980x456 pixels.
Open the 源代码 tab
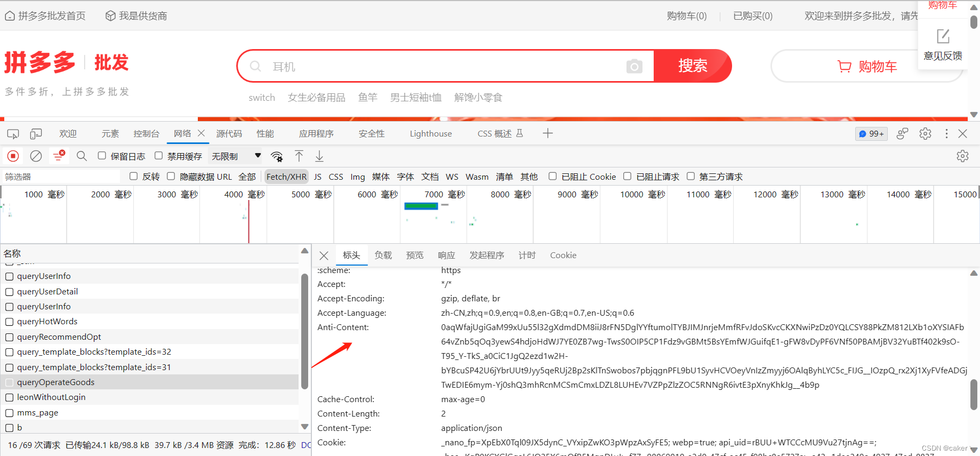pyautogui.click(x=229, y=133)
